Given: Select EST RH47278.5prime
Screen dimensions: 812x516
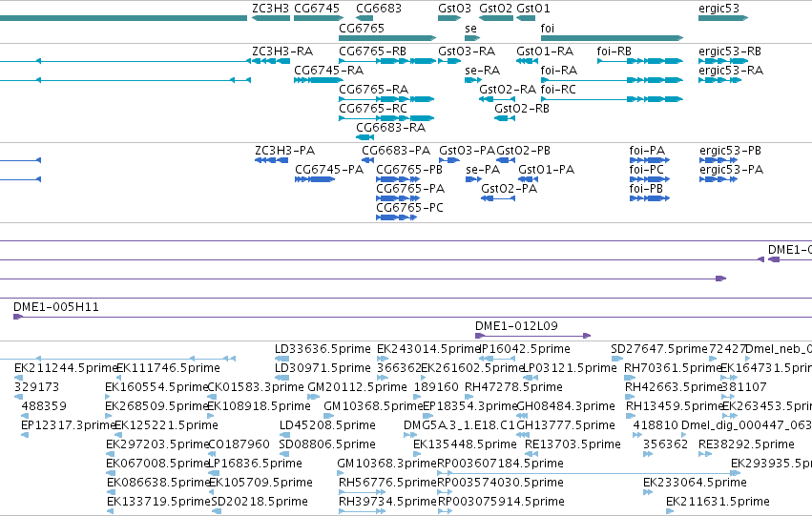Looking at the screenshot, I should [513, 387].
